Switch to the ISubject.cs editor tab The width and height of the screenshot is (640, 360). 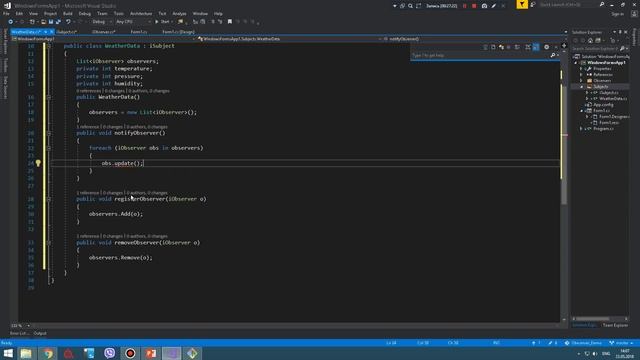pyautogui.click(x=66, y=32)
